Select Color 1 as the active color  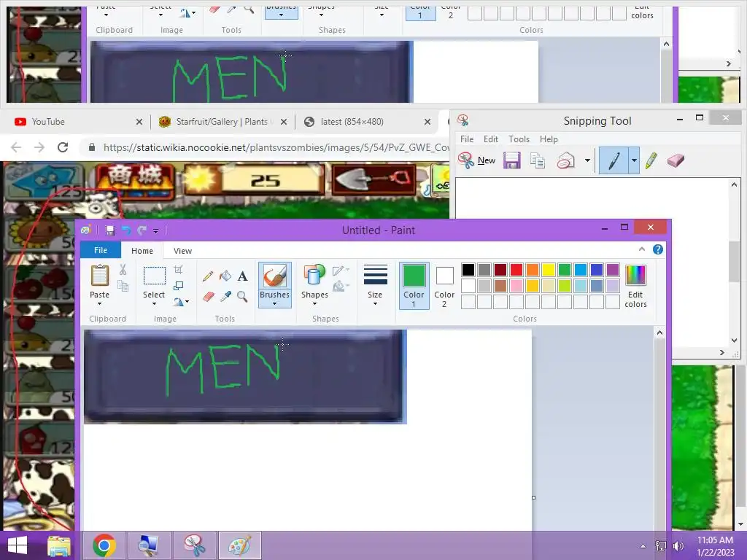pos(414,285)
